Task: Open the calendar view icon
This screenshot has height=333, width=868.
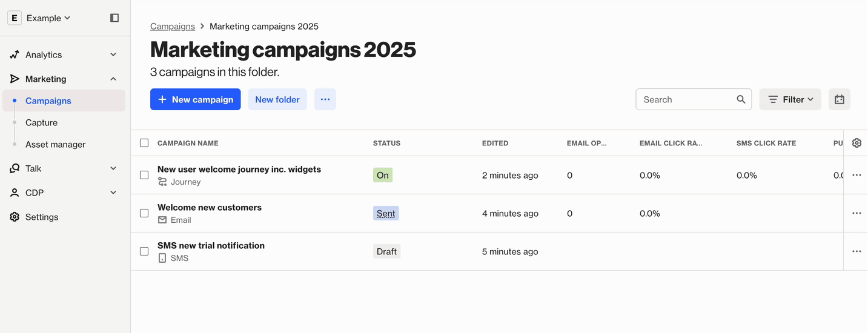Action: (839, 99)
